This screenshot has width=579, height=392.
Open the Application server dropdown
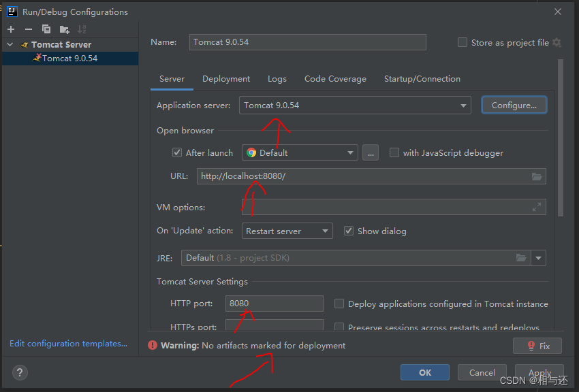[355, 105]
